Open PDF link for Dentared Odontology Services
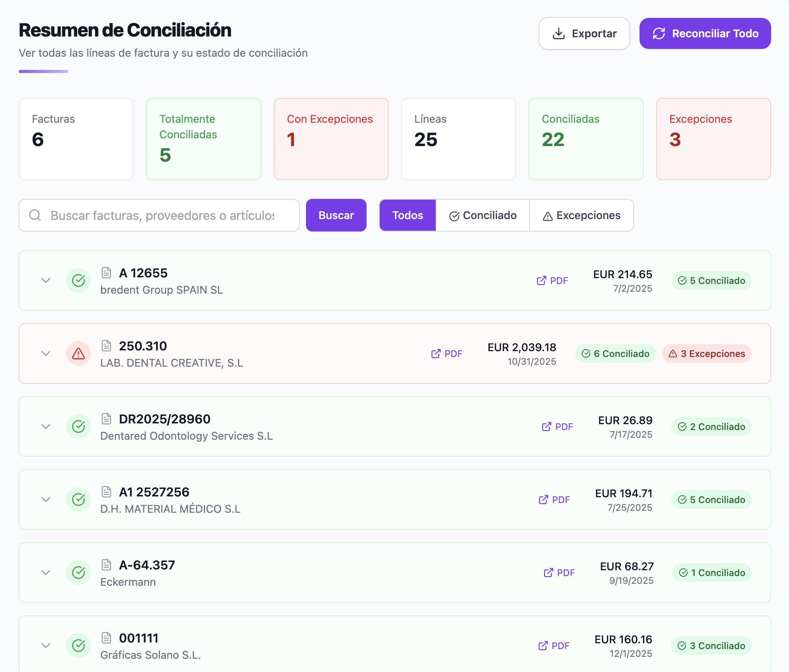The width and height of the screenshot is (789, 672). pos(557,427)
